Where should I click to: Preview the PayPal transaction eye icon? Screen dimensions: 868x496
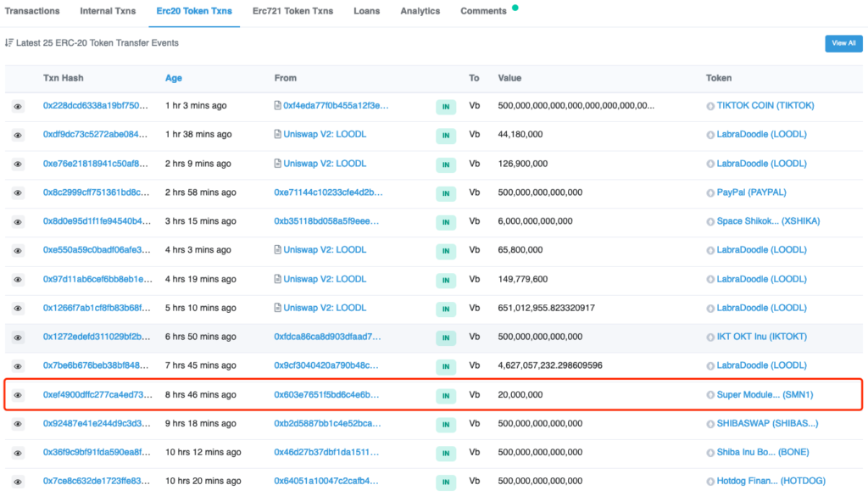18,192
